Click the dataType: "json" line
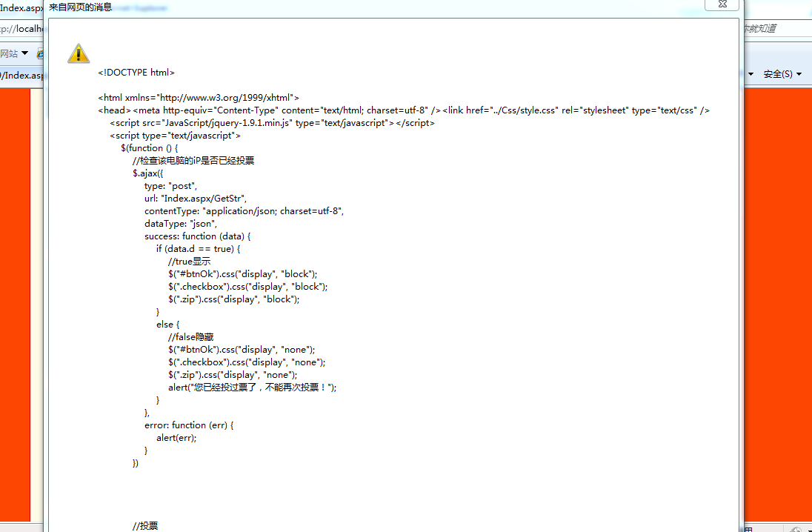This screenshot has width=812, height=532. (x=180, y=223)
